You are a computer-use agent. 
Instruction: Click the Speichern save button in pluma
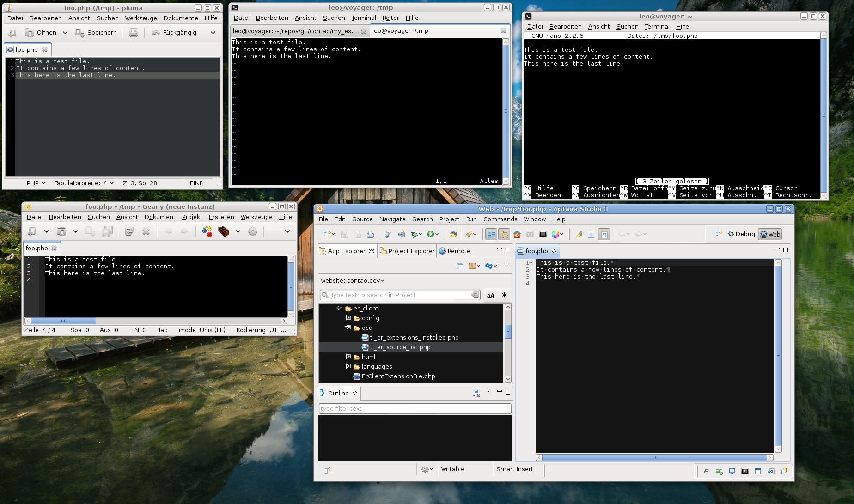coord(96,32)
